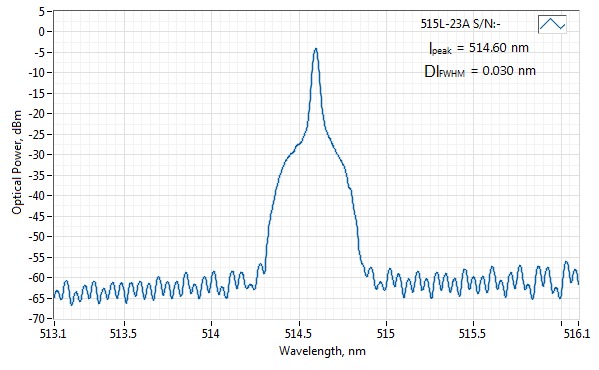Click the y-axis tick label '-15'
Viewport: 599px width, 370px height.
36,93
